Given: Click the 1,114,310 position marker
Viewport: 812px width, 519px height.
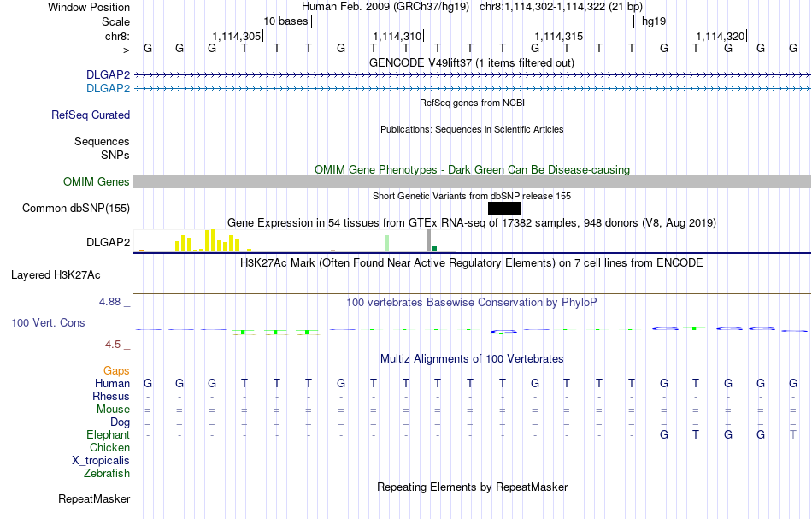Looking at the screenshot, I should click(x=398, y=36).
